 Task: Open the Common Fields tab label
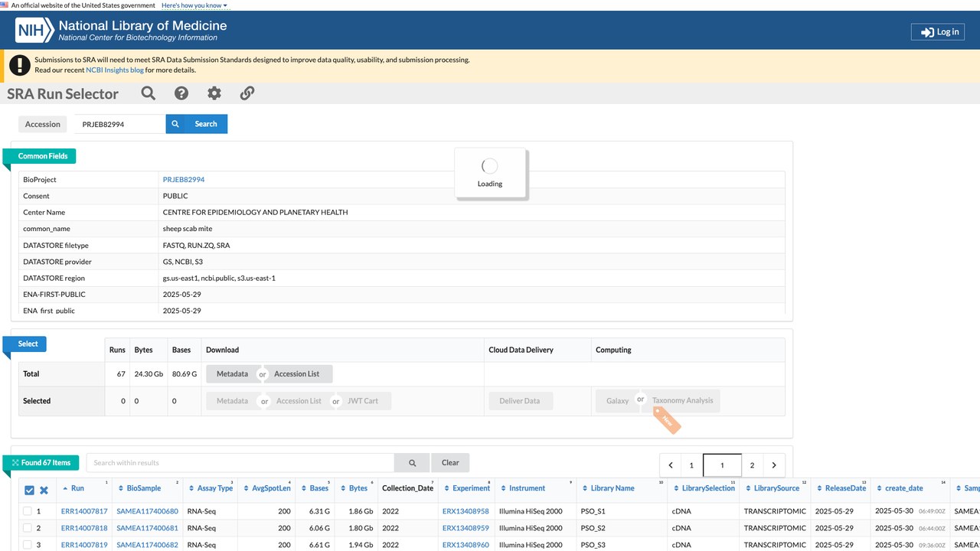43,156
